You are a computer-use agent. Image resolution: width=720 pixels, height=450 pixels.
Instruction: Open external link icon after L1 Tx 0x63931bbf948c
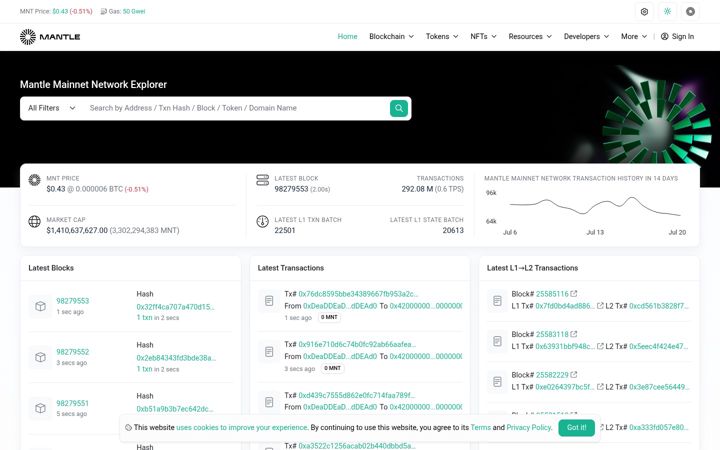[600, 346]
